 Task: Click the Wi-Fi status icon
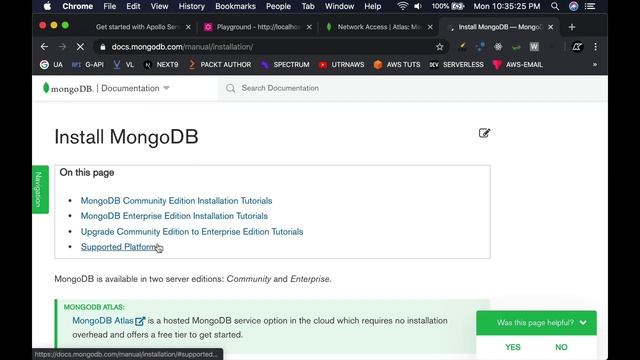coord(402,6)
